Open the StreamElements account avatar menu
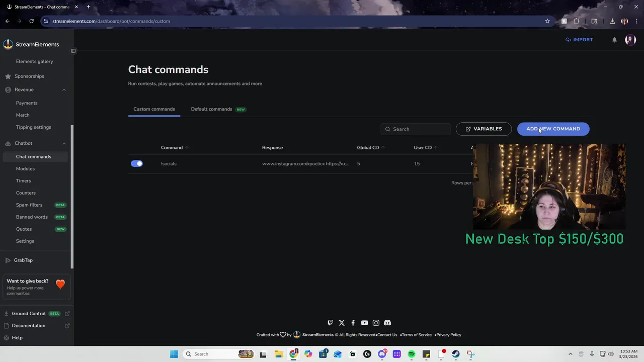 pos(630,40)
